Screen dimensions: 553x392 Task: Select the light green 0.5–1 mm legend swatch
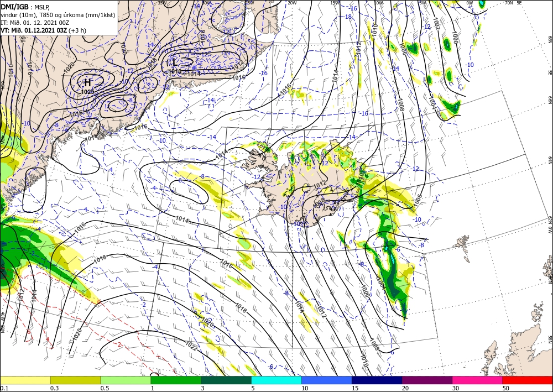coord(126,380)
